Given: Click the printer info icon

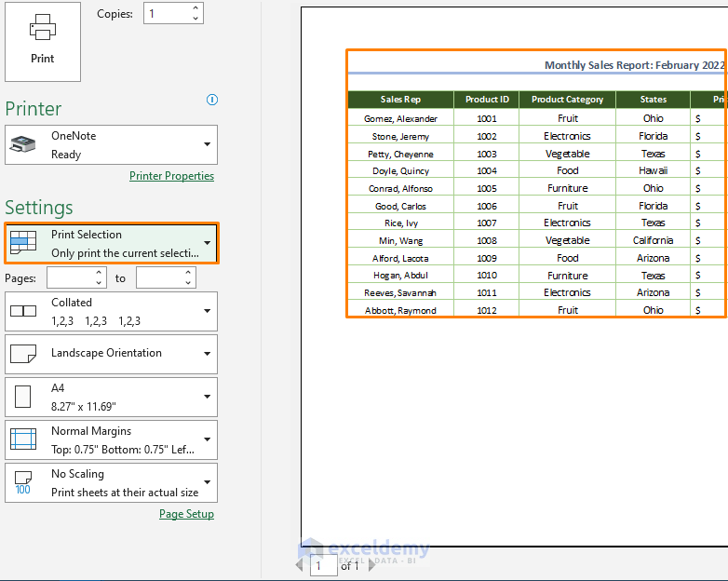Looking at the screenshot, I should tap(212, 100).
